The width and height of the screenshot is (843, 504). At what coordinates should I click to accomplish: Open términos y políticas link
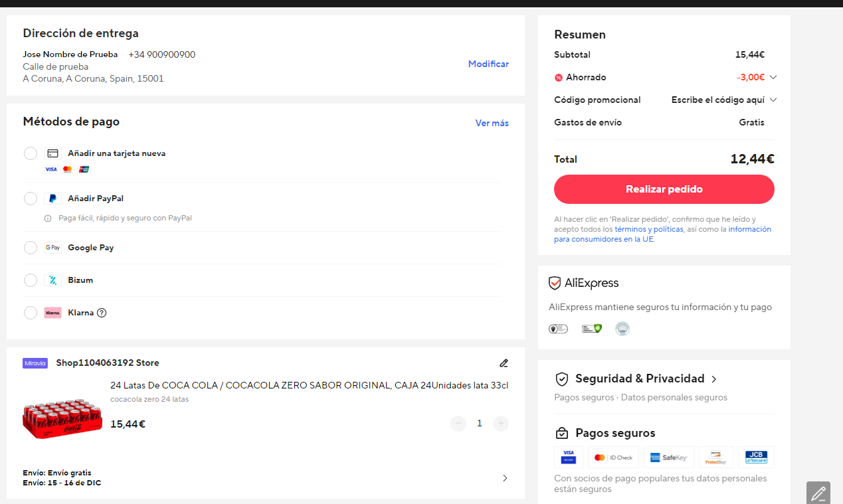click(x=649, y=229)
